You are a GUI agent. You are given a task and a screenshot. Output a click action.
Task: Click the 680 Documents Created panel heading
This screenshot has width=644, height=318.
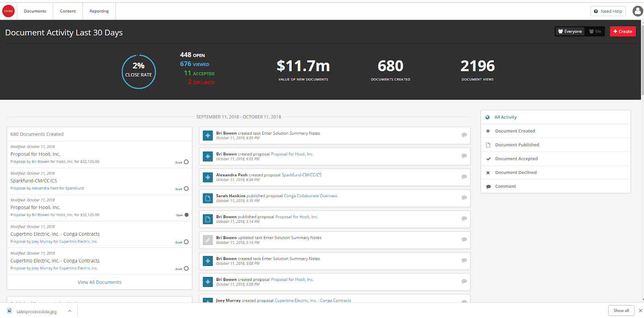(x=37, y=134)
